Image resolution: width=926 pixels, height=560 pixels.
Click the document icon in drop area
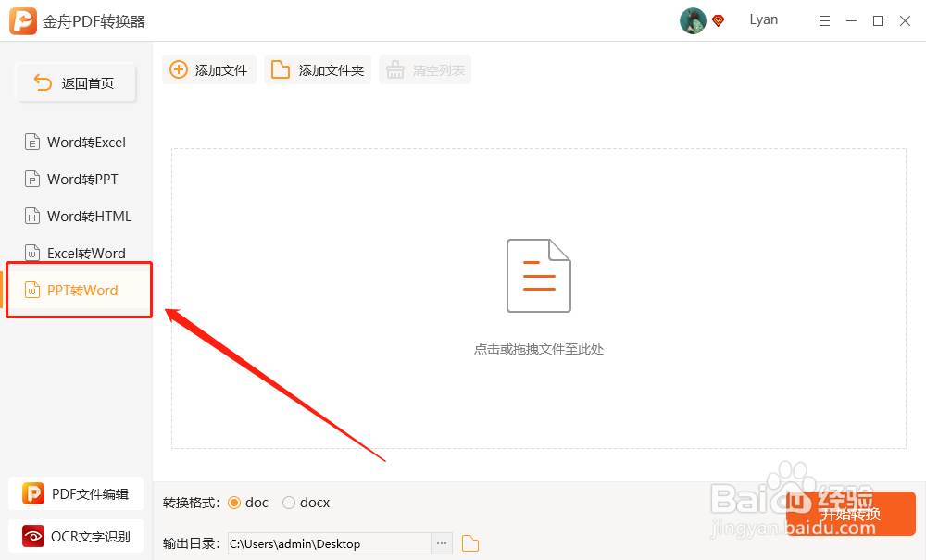pyautogui.click(x=539, y=276)
